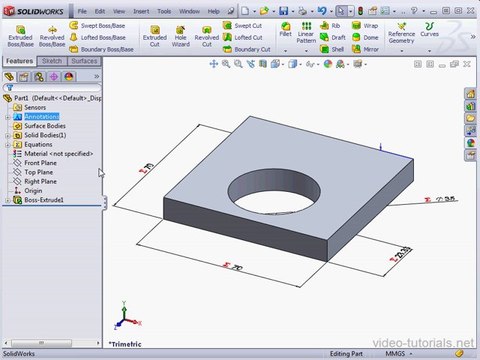The image size is (480, 360).
Task: Open Reference Geometry tools
Action: click(402, 33)
